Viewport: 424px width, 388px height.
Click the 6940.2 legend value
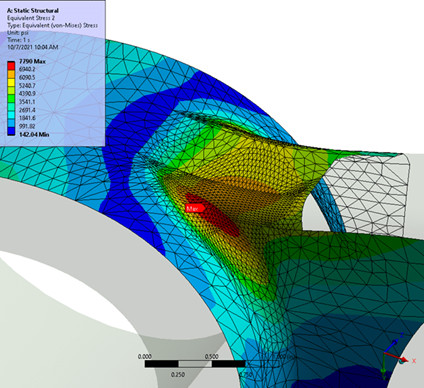point(27,69)
